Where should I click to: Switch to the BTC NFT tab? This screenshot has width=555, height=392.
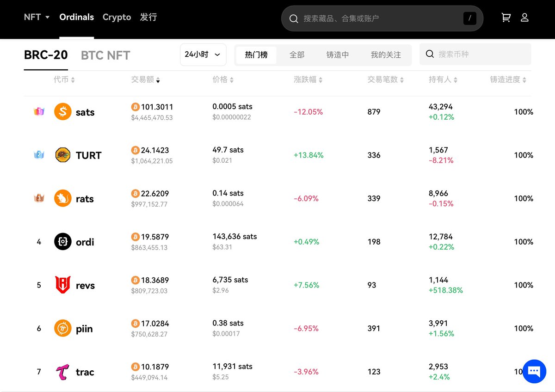[x=105, y=55]
